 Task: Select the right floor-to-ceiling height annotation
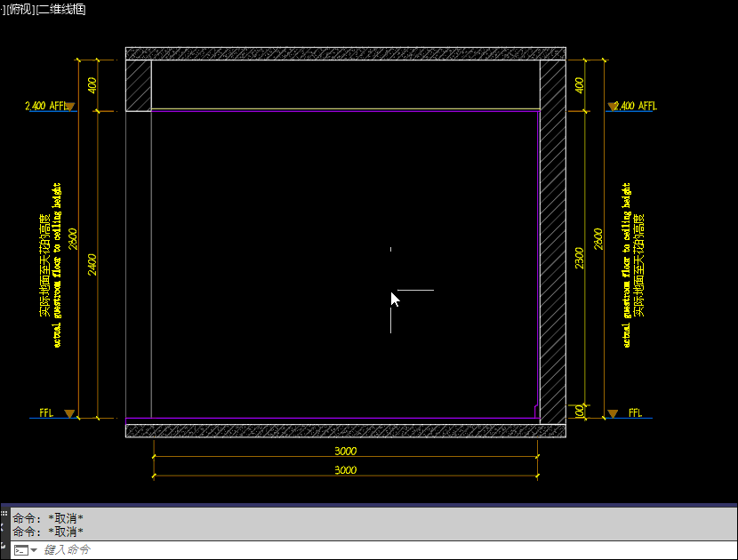pyautogui.click(x=632, y=265)
